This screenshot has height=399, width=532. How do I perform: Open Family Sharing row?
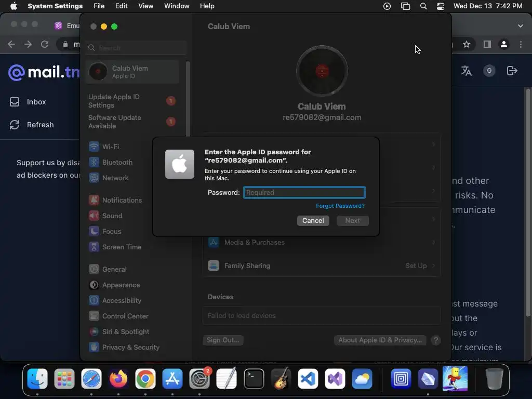(322, 265)
